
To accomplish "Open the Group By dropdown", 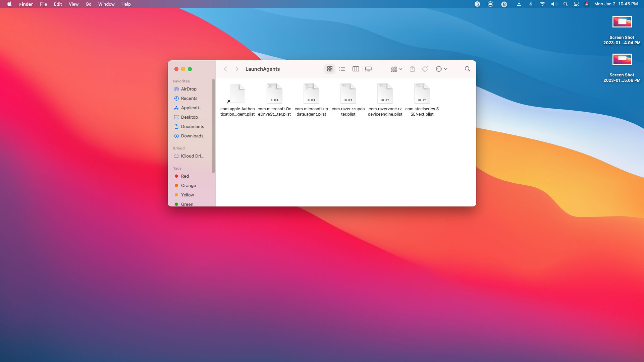I will [396, 69].
